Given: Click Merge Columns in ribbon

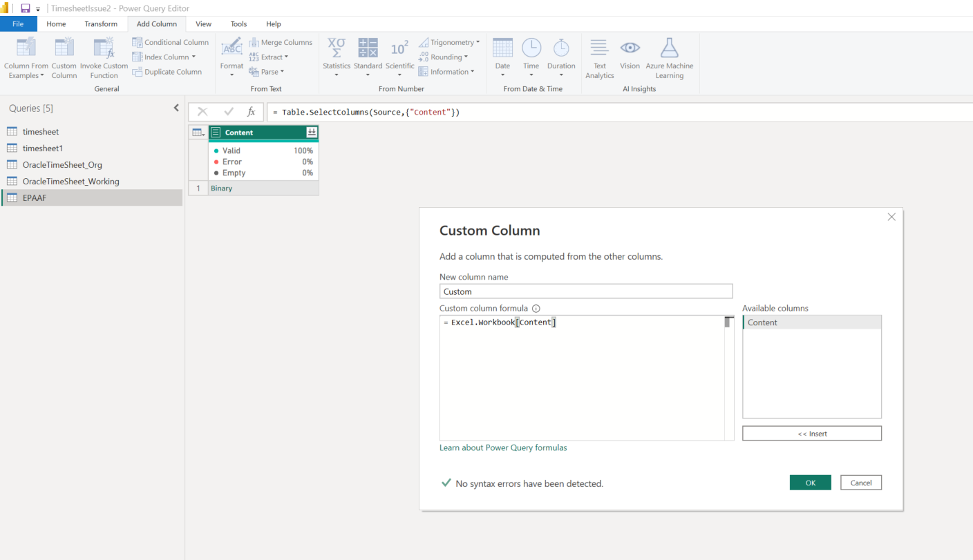Looking at the screenshot, I should pos(281,42).
